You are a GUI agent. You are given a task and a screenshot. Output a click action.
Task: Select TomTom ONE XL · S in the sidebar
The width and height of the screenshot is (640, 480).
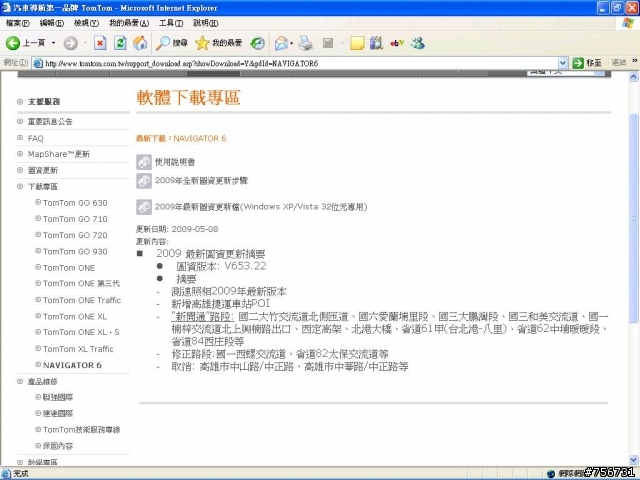click(81, 332)
